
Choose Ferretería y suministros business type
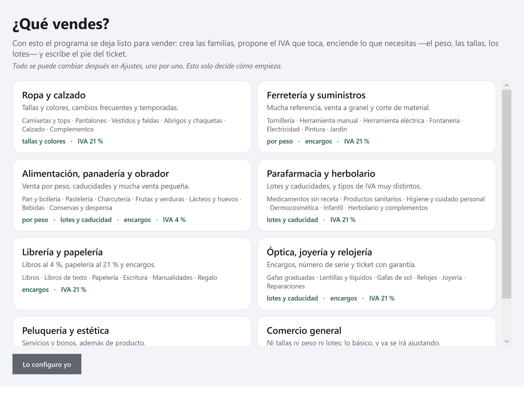click(377, 117)
